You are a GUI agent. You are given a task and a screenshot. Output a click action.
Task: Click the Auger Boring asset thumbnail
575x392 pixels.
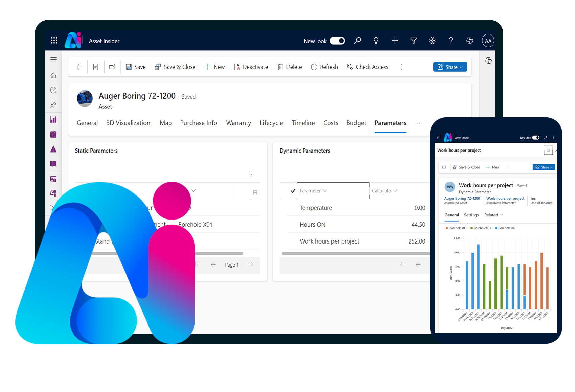85,98
